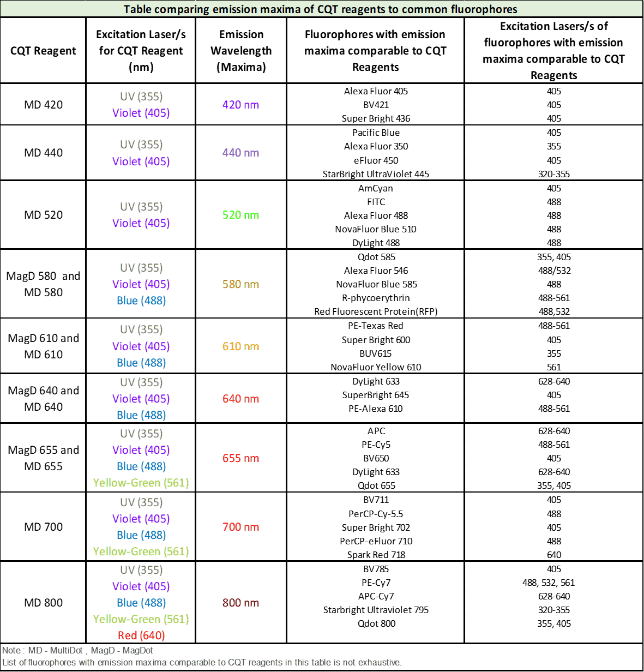Click the 'Qdot 655' fluorophore entry

point(376,485)
